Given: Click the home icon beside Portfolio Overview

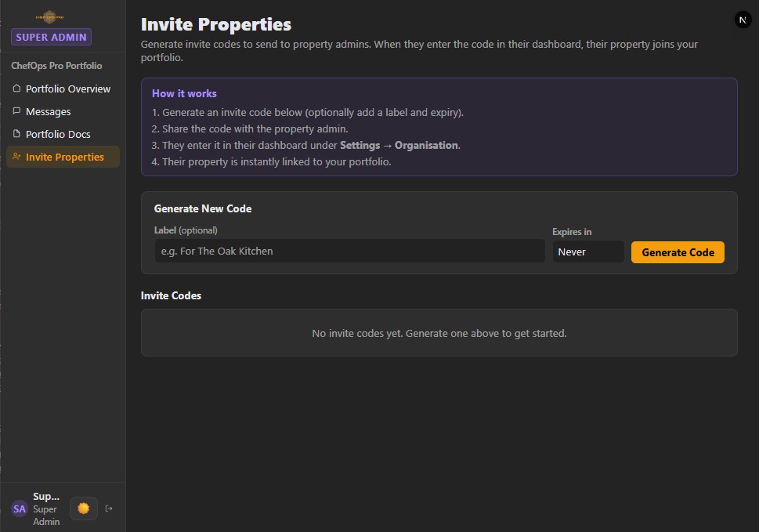Looking at the screenshot, I should point(16,88).
